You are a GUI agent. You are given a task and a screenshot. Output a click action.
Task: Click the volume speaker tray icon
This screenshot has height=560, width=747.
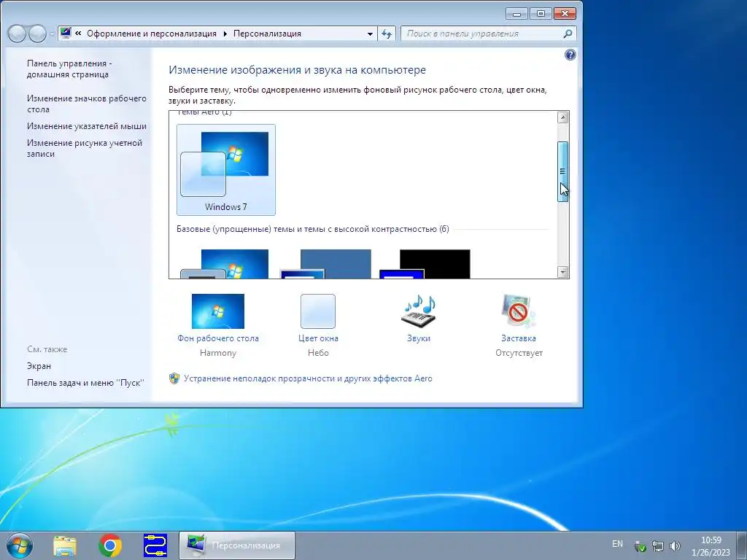click(675, 546)
